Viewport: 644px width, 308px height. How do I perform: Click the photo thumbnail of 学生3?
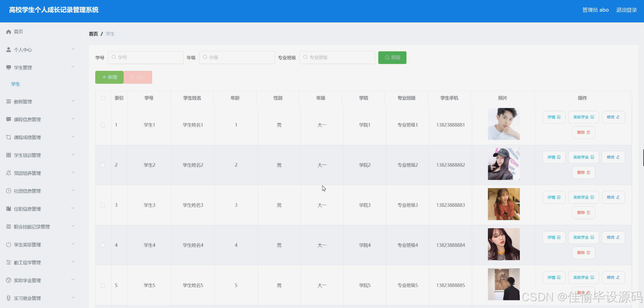pos(503,204)
